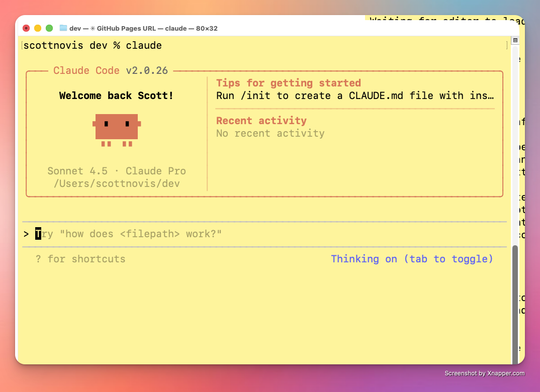Click the Claude mascot pixel-art icon
540x392 pixels.
pos(117,129)
